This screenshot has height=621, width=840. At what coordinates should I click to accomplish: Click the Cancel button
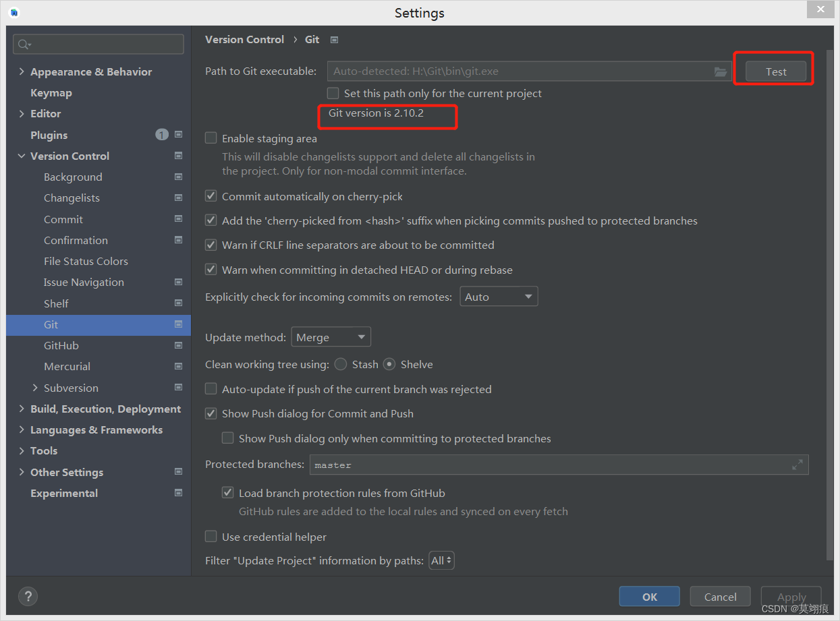point(721,597)
